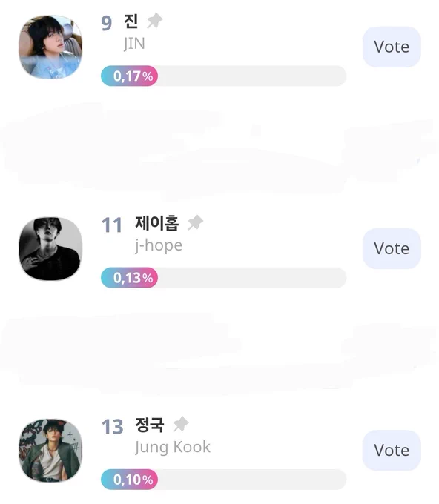
Task: Click rank number 9
Action: coord(107,23)
